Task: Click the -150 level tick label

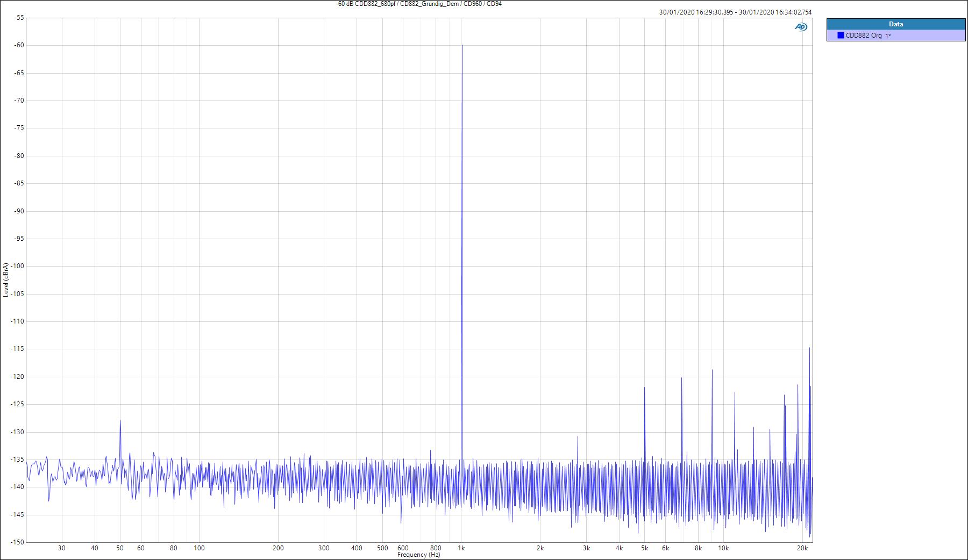Action: pos(18,542)
